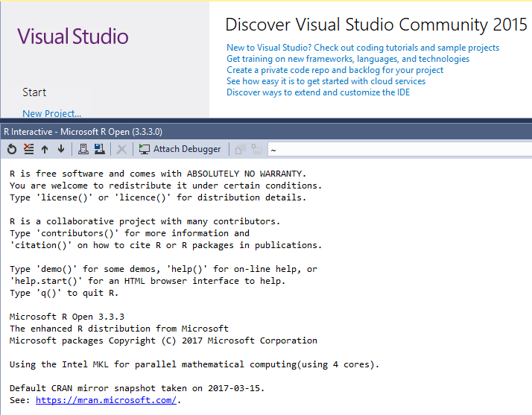Click the 'Using the Intel MKL' line
Viewport: 532px width, 415px height.
coord(194,364)
